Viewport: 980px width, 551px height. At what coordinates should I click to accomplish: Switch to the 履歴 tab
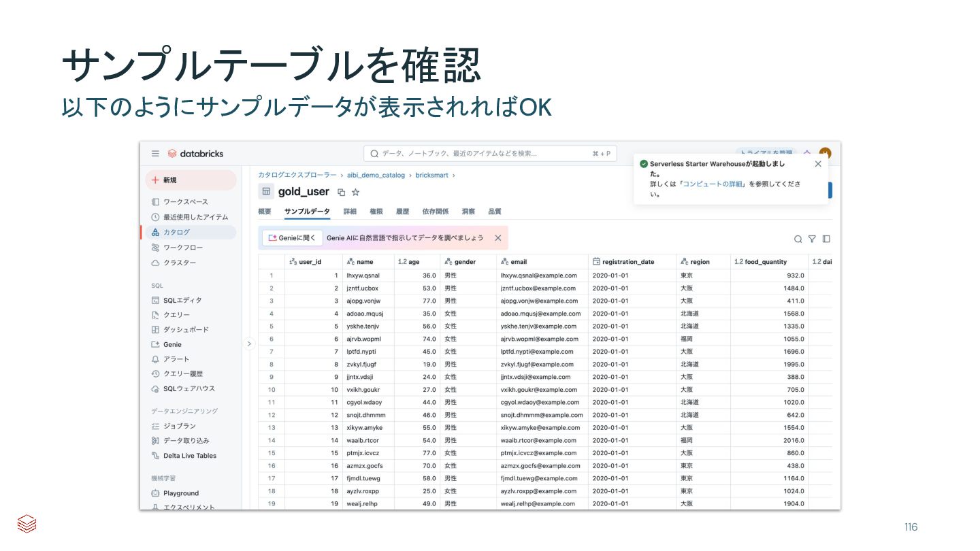[403, 212]
